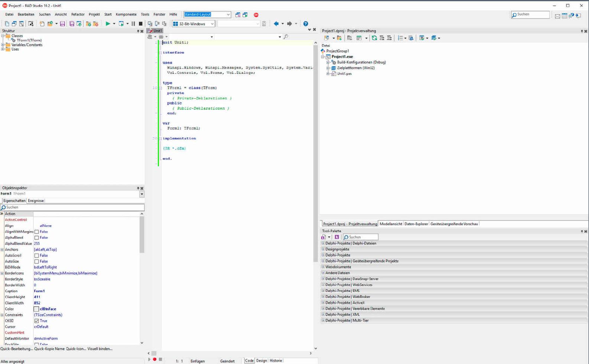Screen dimensions: 589x364
Task: Click the Remove file from project icon
Action: click(x=95, y=24)
